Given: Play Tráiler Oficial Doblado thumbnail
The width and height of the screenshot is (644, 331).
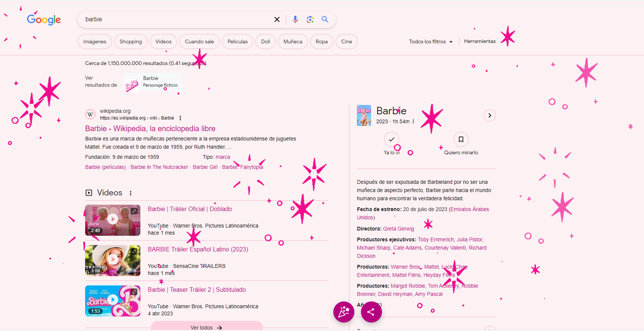Looking at the screenshot, I should (113, 220).
